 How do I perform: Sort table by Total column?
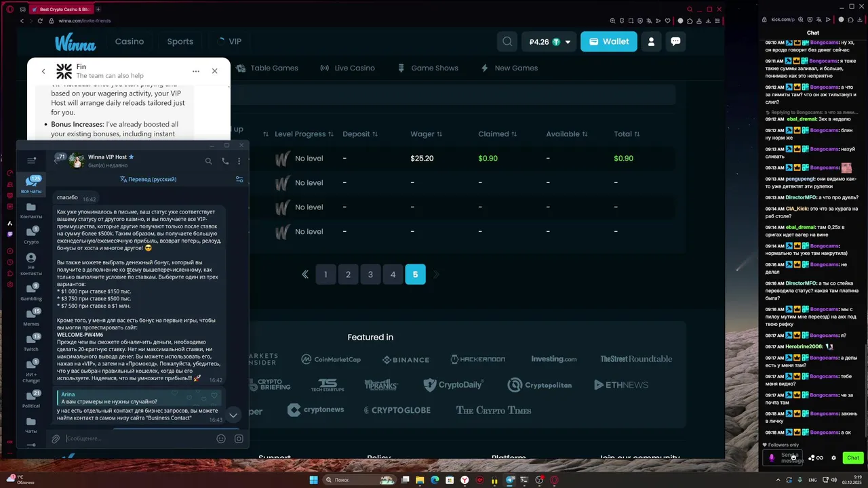(627, 134)
